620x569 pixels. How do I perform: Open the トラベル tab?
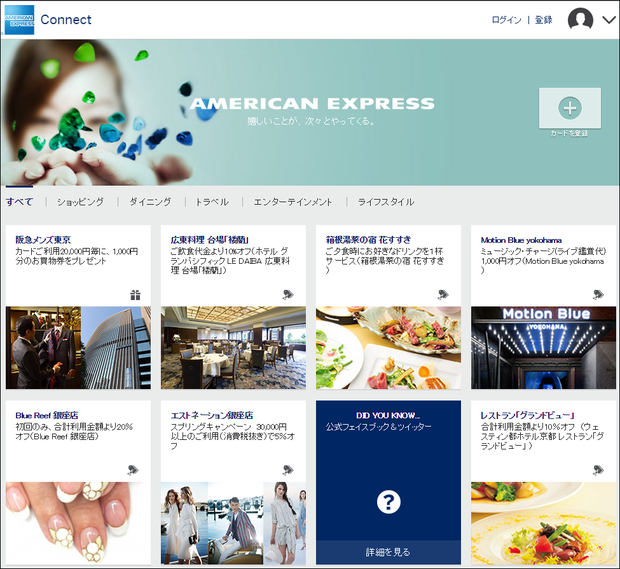(212, 202)
